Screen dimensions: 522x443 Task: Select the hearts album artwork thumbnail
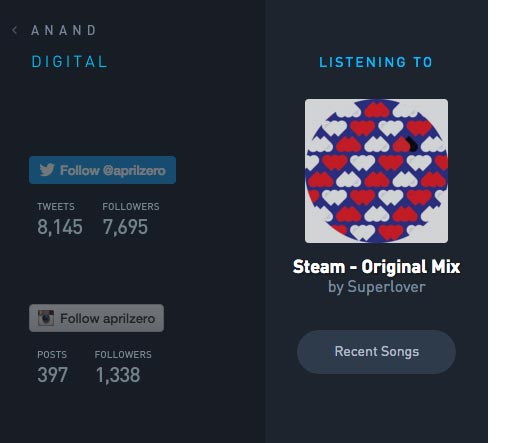pos(376,171)
